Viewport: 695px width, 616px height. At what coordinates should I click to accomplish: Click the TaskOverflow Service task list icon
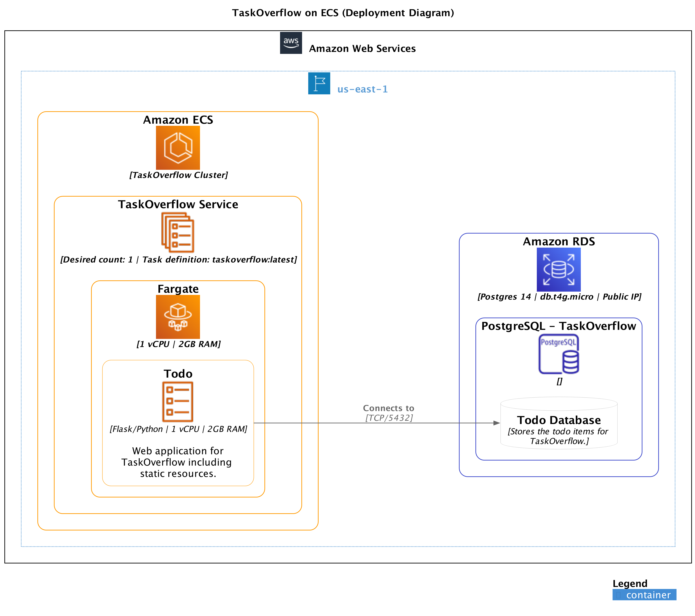click(178, 232)
